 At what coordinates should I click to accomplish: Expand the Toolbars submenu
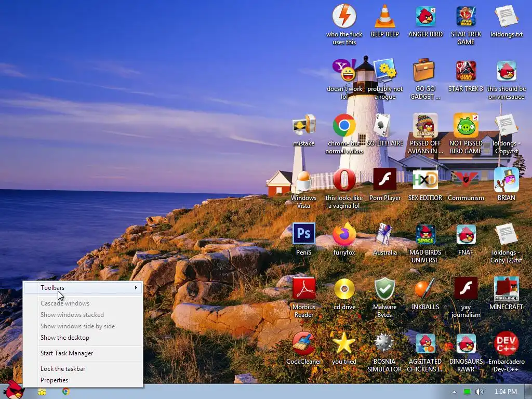pos(83,288)
